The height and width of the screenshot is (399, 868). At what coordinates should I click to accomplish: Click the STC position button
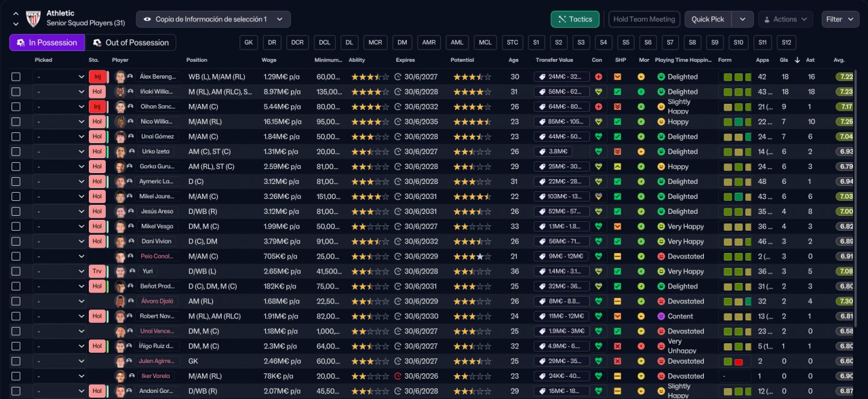coord(512,43)
